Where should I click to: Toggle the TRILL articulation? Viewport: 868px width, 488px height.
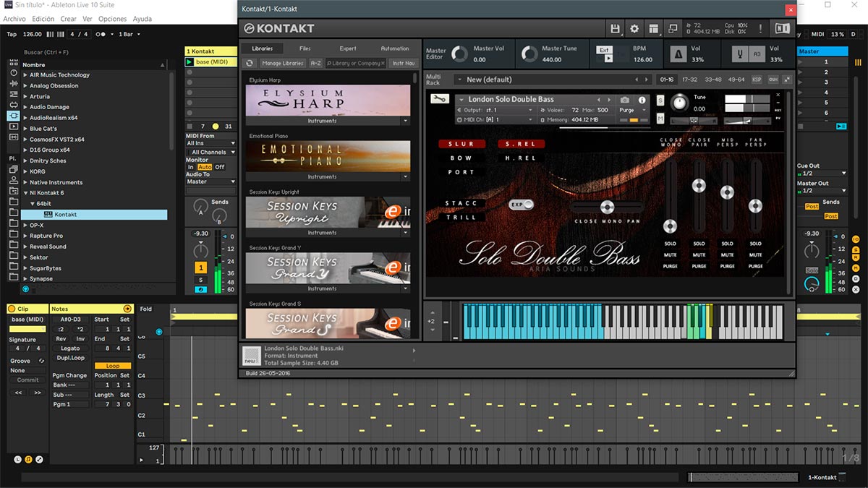pyautogui.click(x=461, y=217)
